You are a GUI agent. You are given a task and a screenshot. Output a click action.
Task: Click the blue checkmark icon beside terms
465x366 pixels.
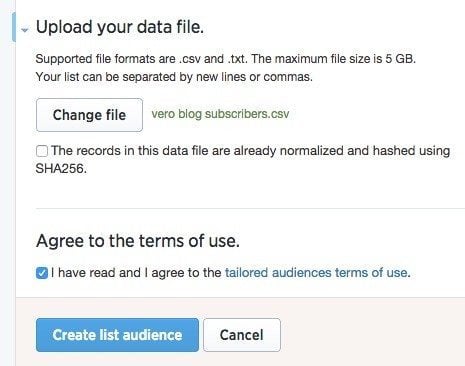pos(42,273)
